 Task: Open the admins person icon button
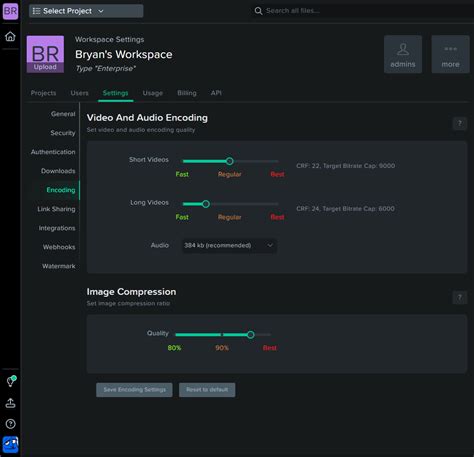pyautogui.click(x=403, y=54)
